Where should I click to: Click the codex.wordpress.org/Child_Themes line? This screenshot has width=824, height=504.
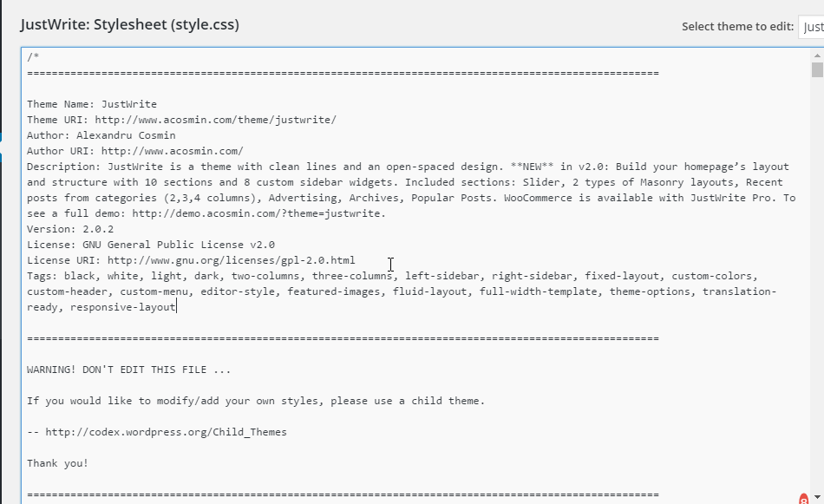[x=157, y=432]
